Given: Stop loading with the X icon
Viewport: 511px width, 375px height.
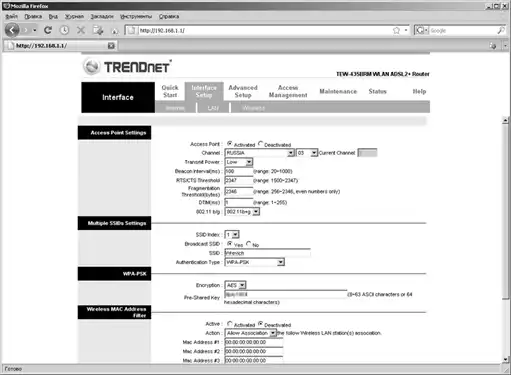Looking at the screenshot, I should pyautogui.click(x=81, y=30).
